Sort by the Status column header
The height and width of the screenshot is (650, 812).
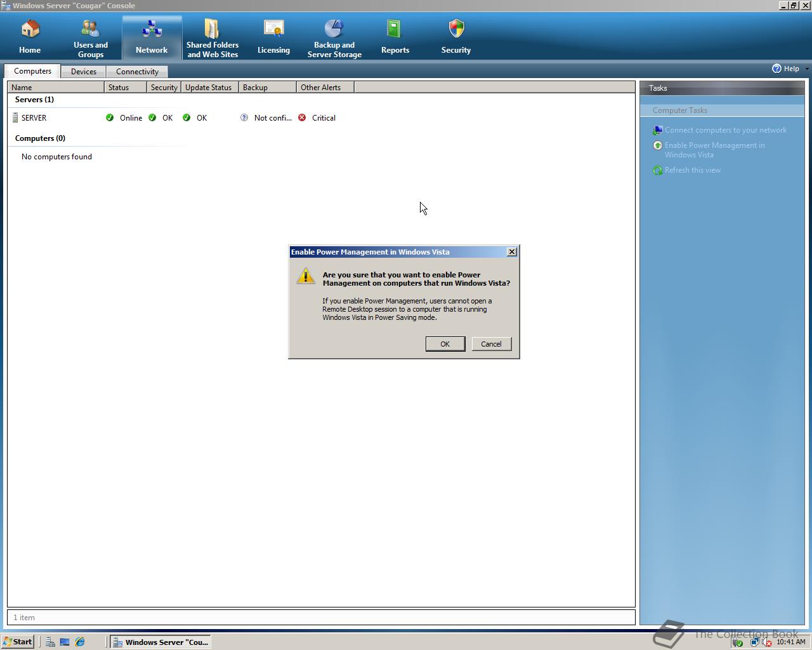[x=126, y=88]
